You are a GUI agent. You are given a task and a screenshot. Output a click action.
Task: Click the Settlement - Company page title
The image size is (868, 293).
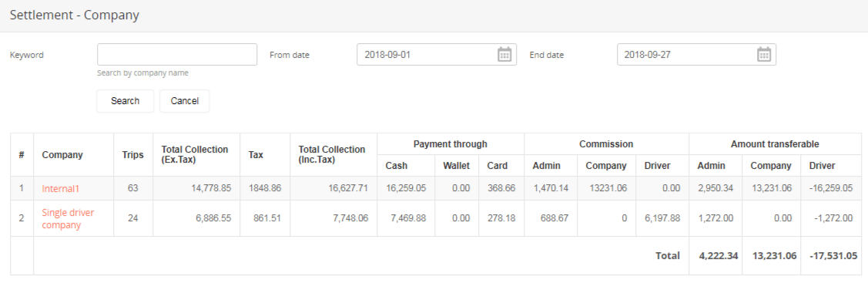click(x=74, y=15)
